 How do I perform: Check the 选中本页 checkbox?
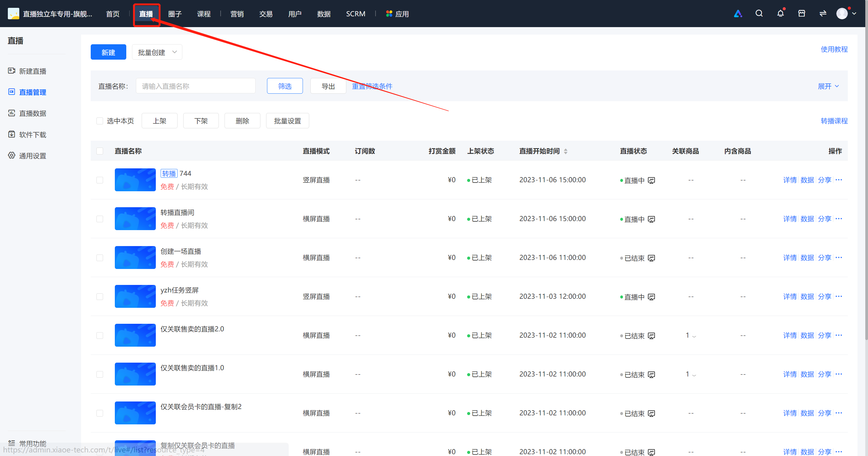(x=100, y=120)
